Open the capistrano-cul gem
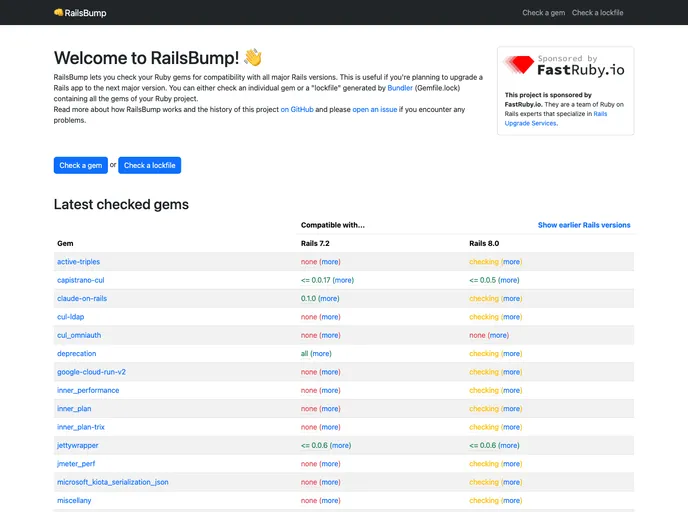 (81, 280)
